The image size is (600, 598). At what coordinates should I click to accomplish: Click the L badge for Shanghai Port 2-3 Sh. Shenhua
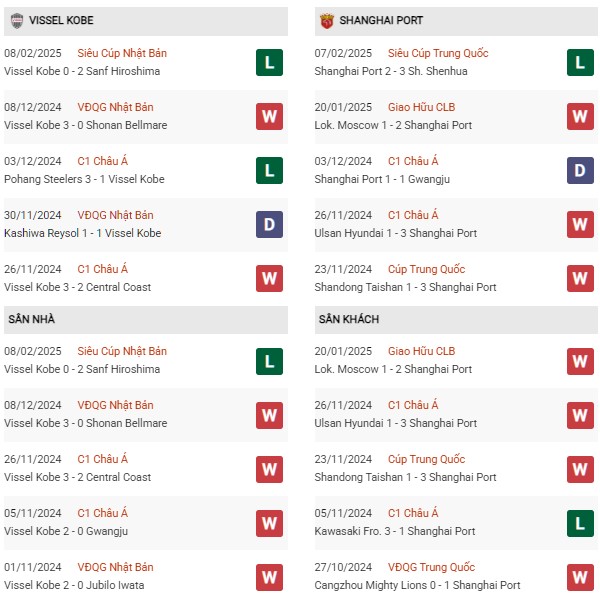coord(580,62)
